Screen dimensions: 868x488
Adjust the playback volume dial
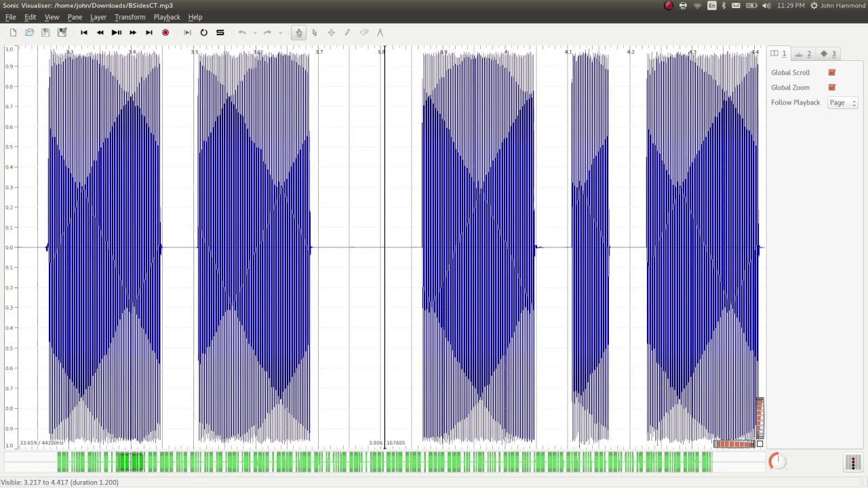(x=777, y=462)
